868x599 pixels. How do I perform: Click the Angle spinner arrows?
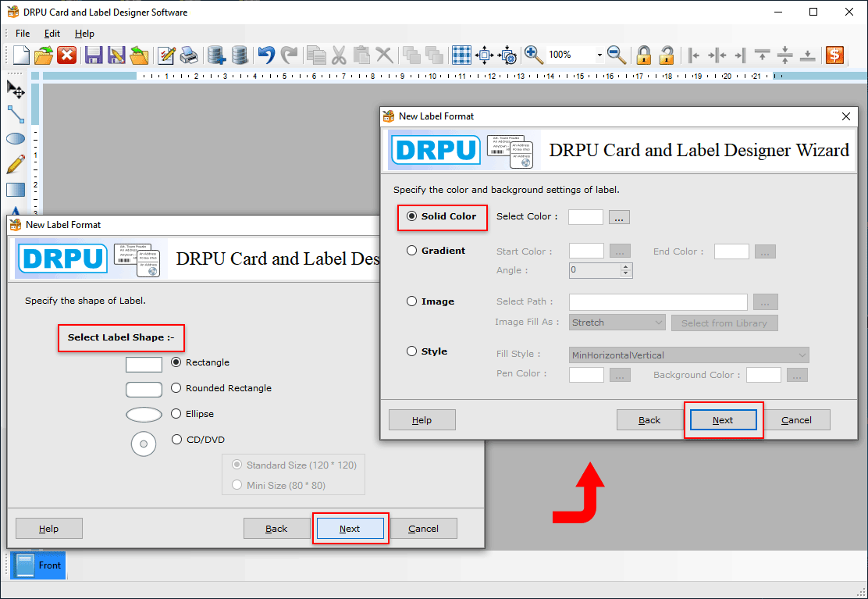(x=625, y=270)
